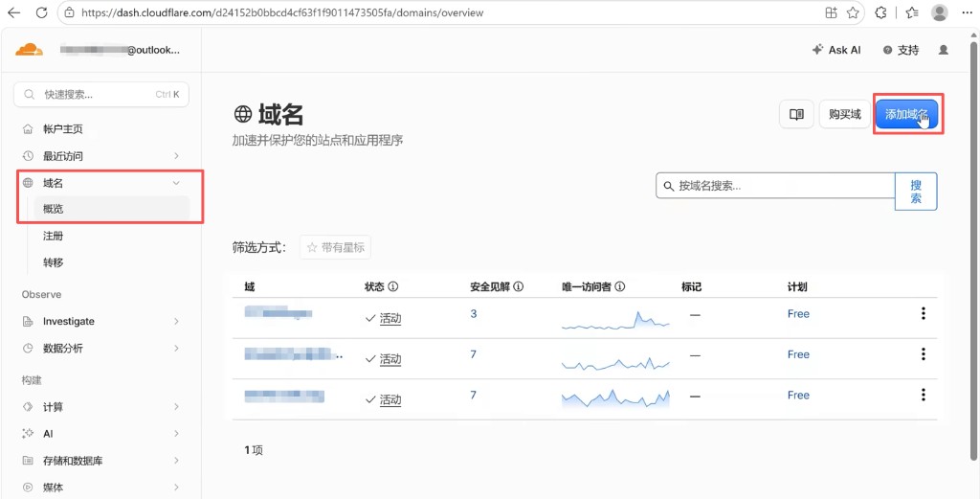Click 活动 status in third row
Image resolution: width=980 pixels, height=499 pixels.
coord(390,399)
